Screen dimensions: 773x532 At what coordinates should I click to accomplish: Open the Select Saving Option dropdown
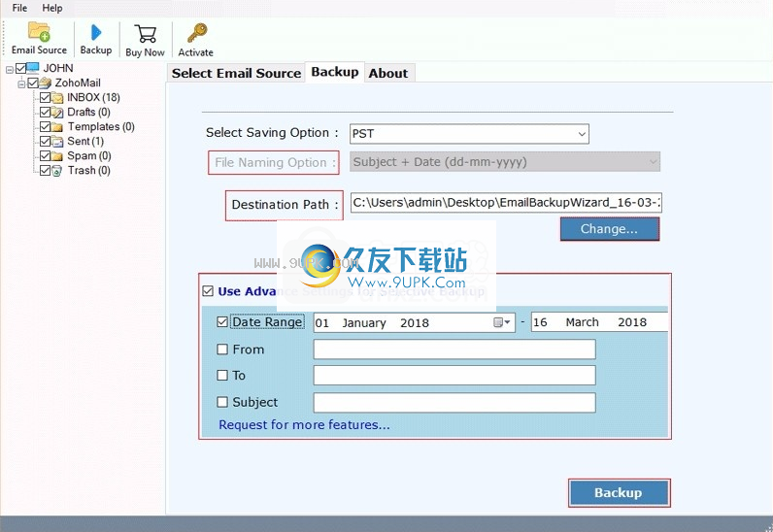pos(469,134)
